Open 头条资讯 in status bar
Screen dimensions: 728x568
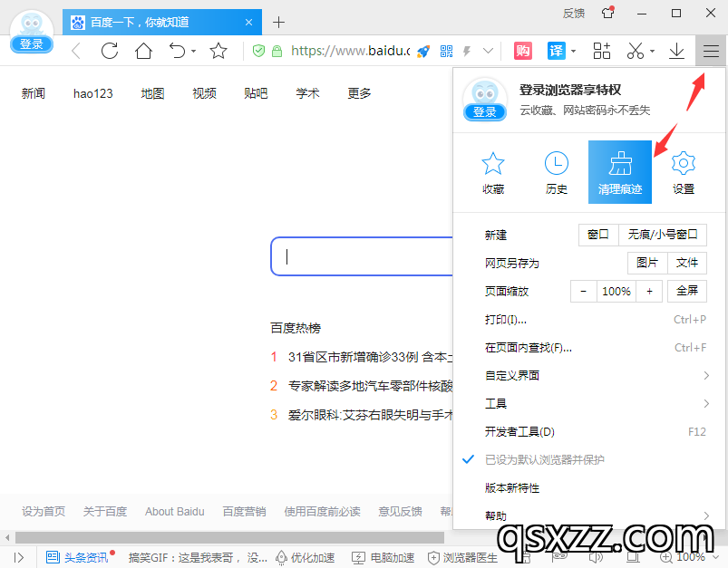(80, 557)
